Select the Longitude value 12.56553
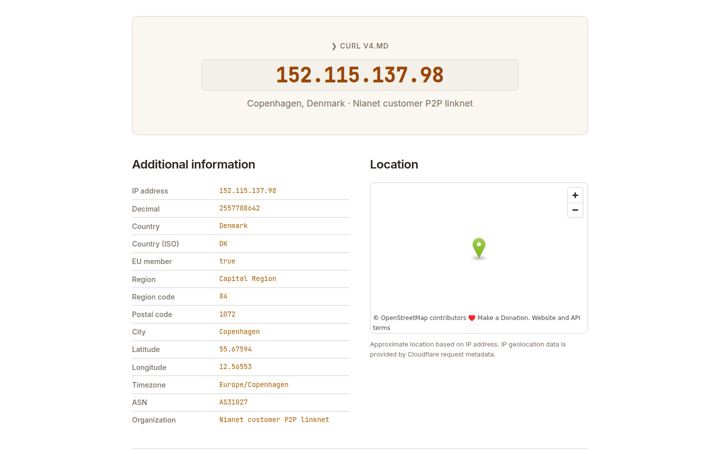Viewport: 720px width, 450px height. 235,366
